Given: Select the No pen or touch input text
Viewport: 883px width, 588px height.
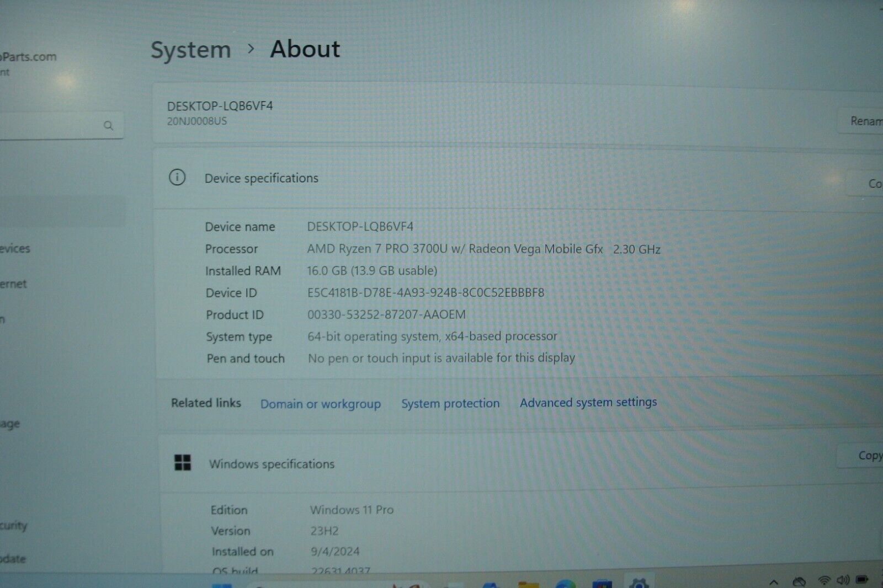Looking at the screenshot, I should (x=441, y=359).
